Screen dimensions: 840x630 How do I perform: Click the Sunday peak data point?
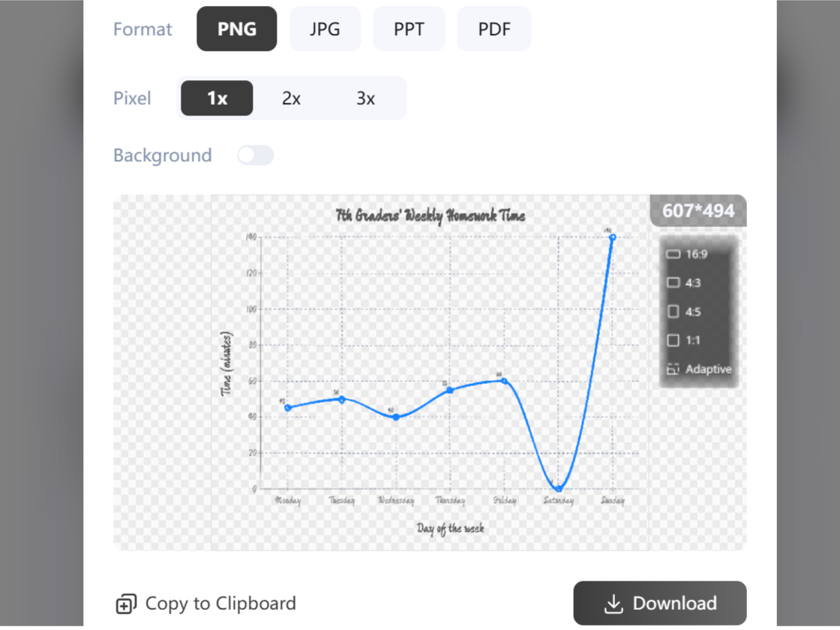pyautogui.click(x=613, y=237)
